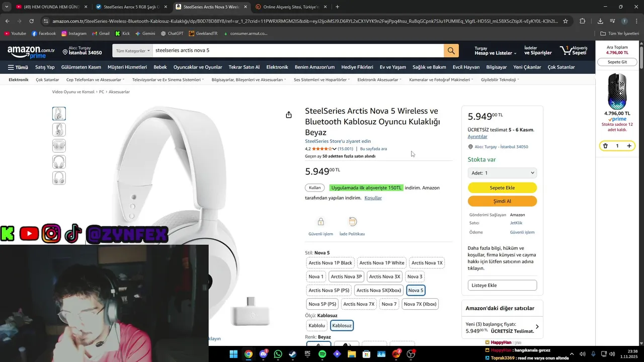Open Facebook bookmark
The image size is (644, 362).
pos(44,34)
